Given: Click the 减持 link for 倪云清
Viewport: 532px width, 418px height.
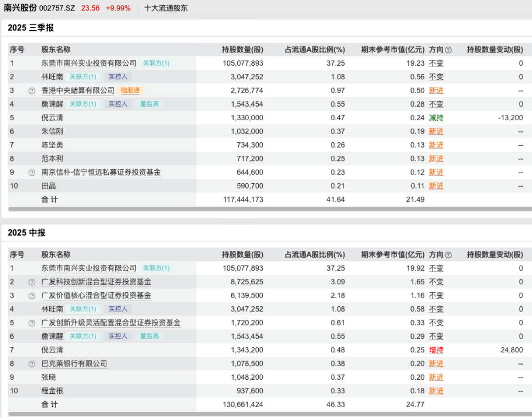Looking at the screenshot, I should (436, 118).
